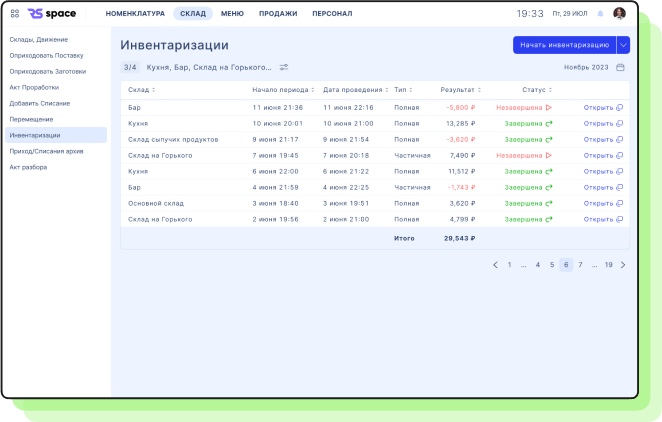Jump to page 19 in pagination
Viewport: 662px width, 422px height.
(x=608, y=265)
